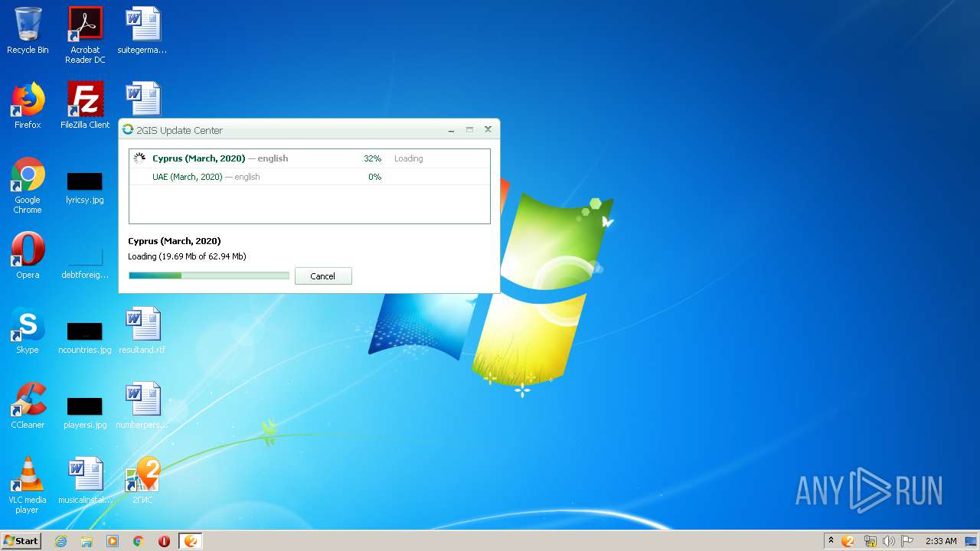
Task: Launch Opera from taskbar
Action: 164,541
